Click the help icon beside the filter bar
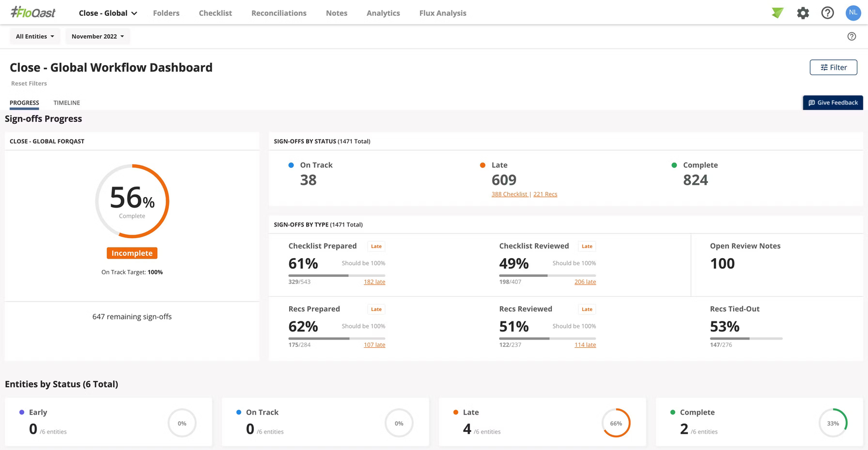This screenshot has width=868, height=450. tap(852, 36)
